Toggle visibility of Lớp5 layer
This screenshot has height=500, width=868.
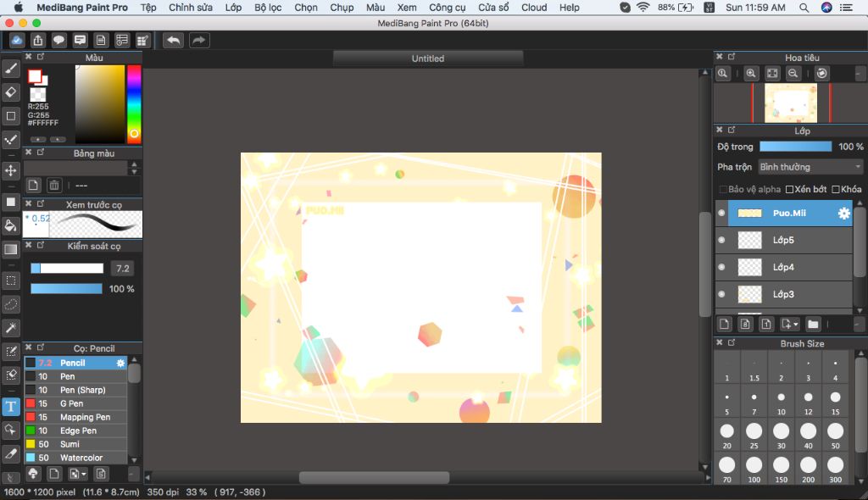click(721, 241)
